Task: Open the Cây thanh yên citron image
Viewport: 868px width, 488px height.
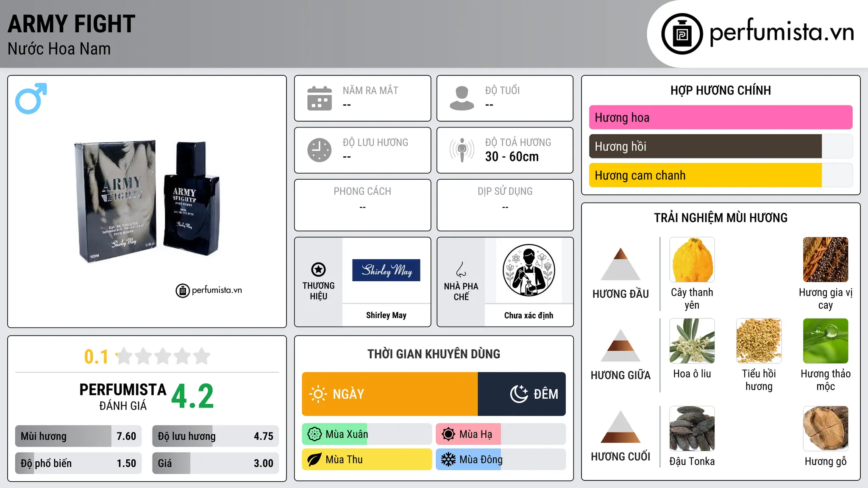Action: [692, 260]
